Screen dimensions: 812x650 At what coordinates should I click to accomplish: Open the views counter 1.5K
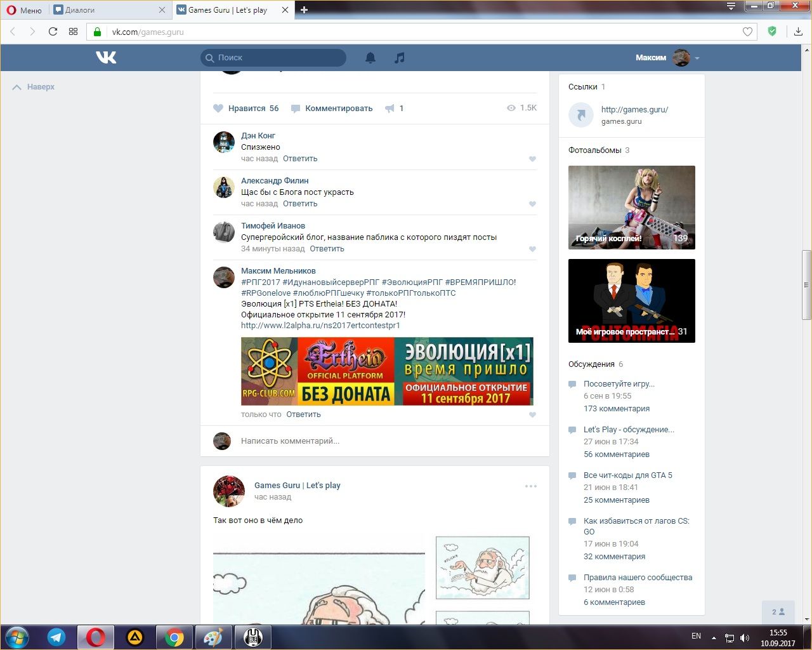tap(521, 108)
